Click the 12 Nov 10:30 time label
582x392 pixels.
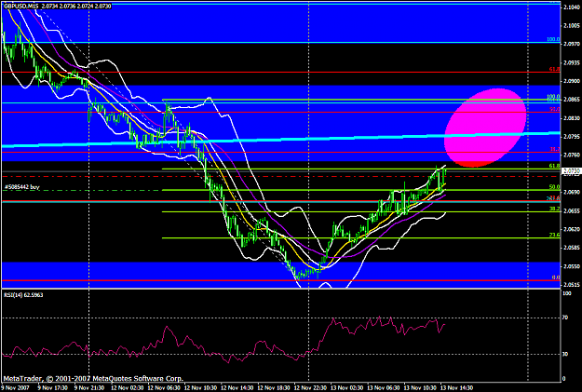click(201, 388)
